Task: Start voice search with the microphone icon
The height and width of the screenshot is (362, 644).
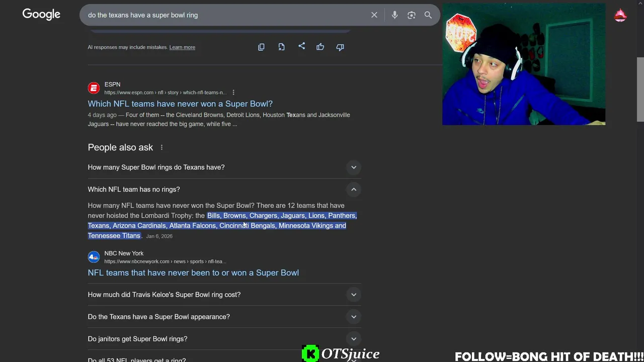Action: 395,15
